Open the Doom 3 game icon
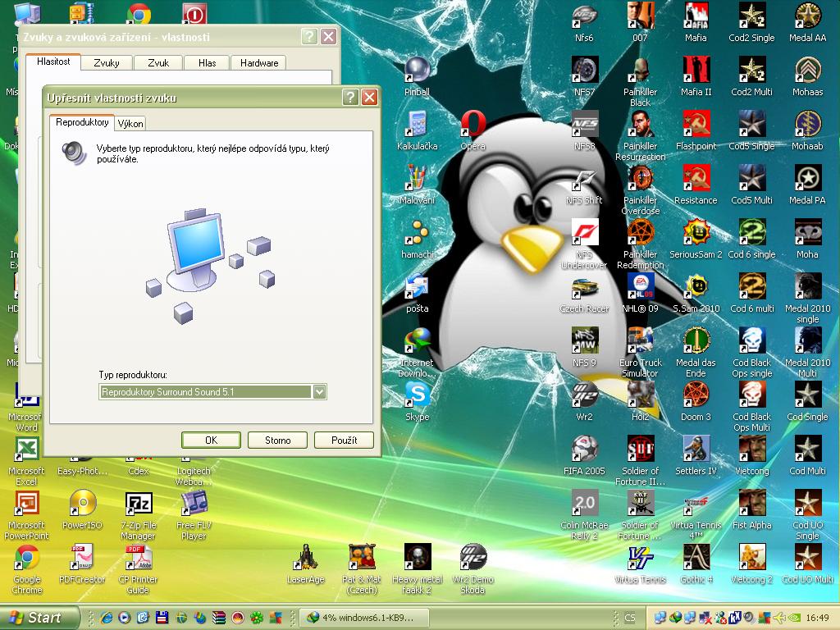This screenshot has width=840, height=630. pos(696,396)
